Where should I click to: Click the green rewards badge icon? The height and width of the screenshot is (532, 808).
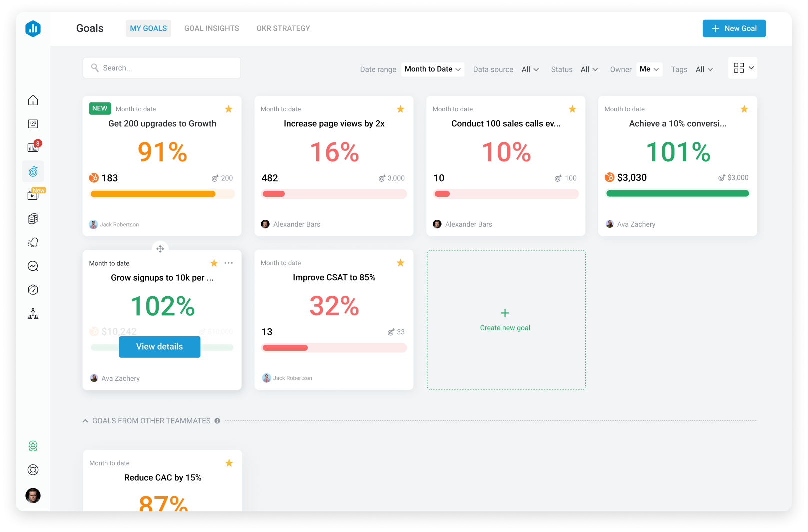pos(33,446)
